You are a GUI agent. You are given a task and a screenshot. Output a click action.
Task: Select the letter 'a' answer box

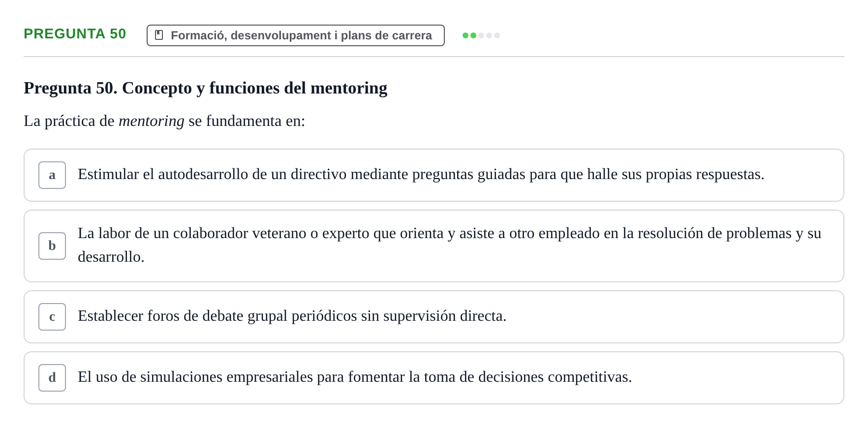click(x=52, y=175)
